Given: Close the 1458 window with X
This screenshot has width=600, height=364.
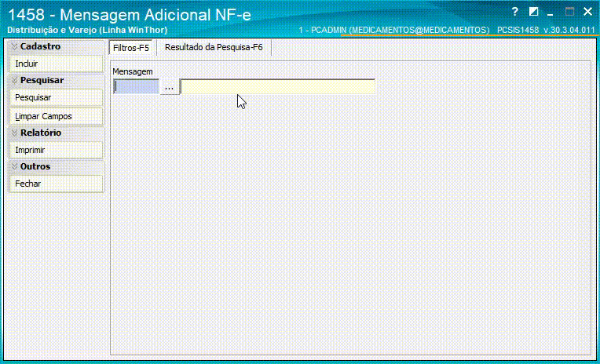Looking at the screenshot, I should coord(587,12).
